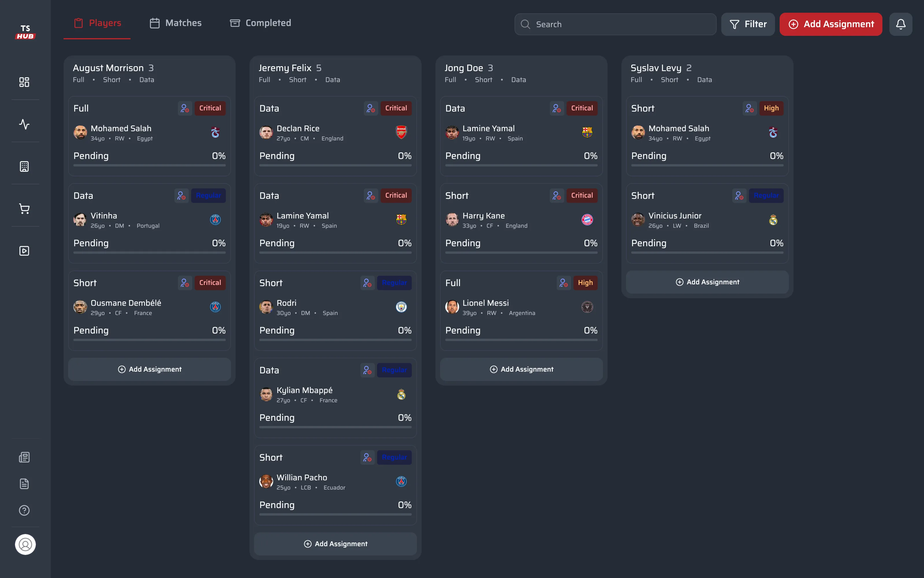Click reassign icon on Vinicius Junior card
This screenshot has width=924, height=578.
[739, 195]
